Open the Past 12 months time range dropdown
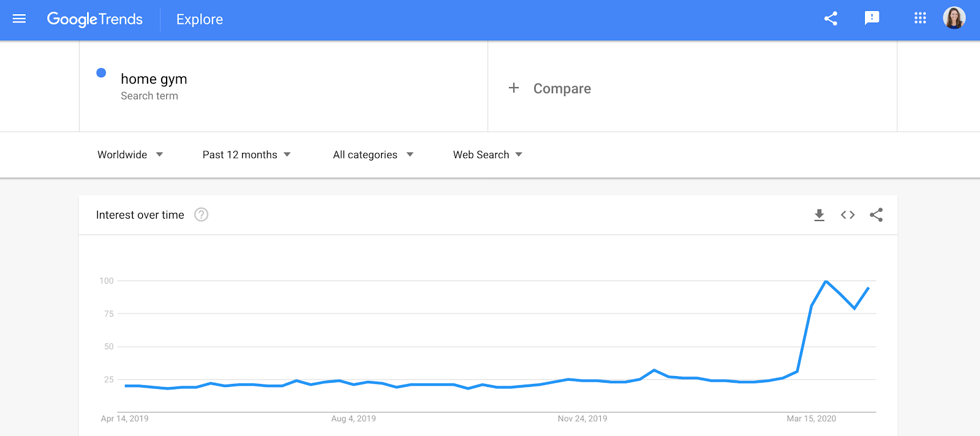The height and width of the screenshot is (436, 980). [x=246, y=155]
